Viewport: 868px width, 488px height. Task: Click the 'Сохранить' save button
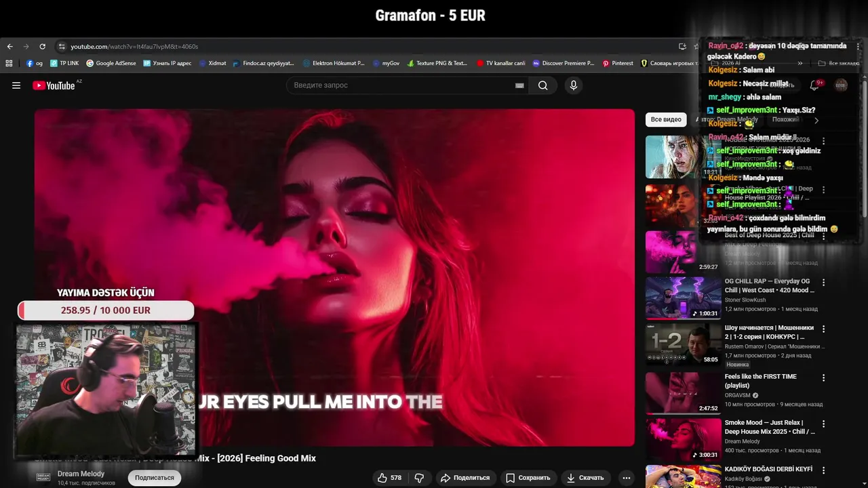528,478
